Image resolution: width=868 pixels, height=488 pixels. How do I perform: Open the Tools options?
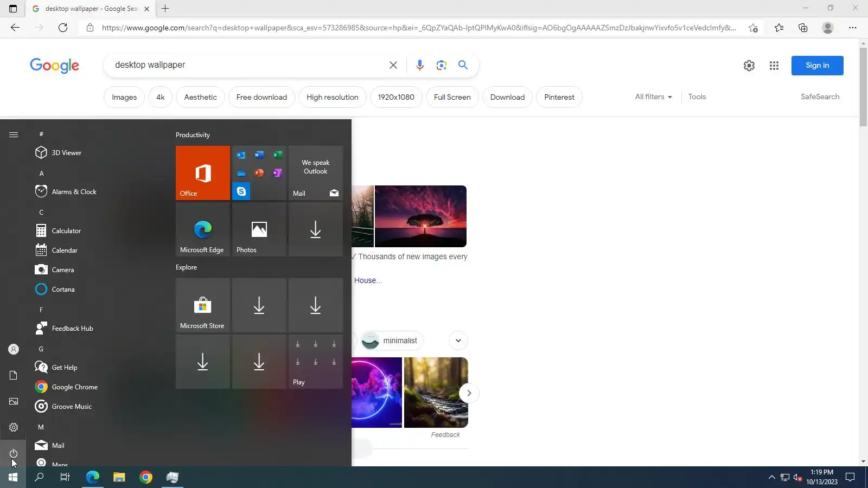697,97
